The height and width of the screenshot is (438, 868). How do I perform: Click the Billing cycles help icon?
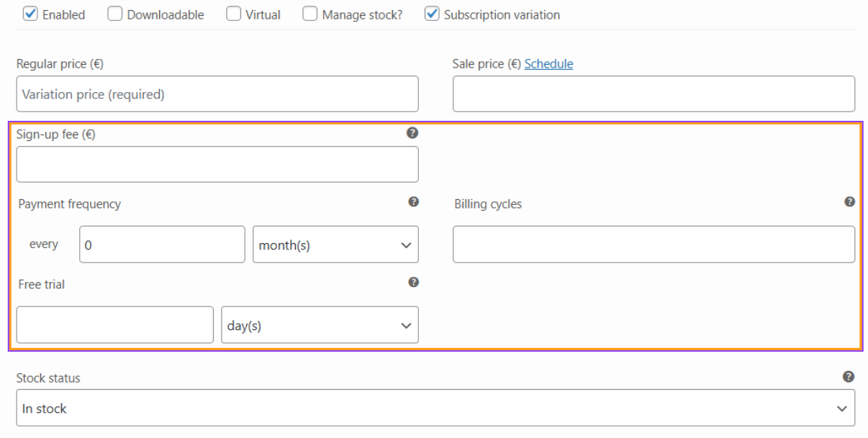tap(849, 202)
